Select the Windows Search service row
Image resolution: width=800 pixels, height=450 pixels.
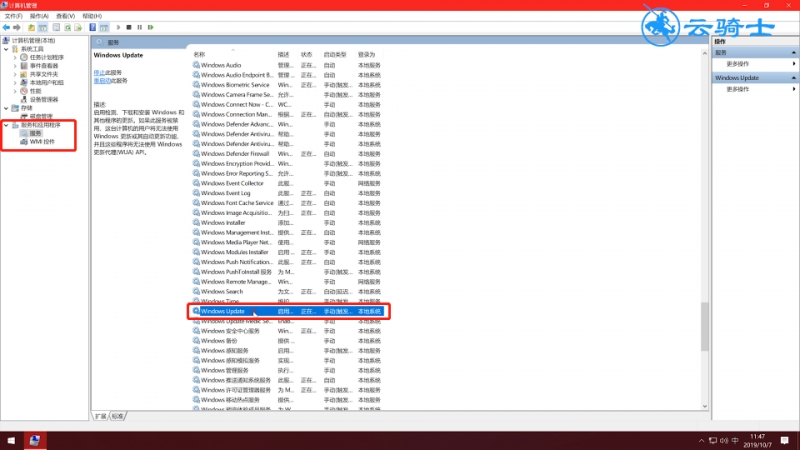288,292
